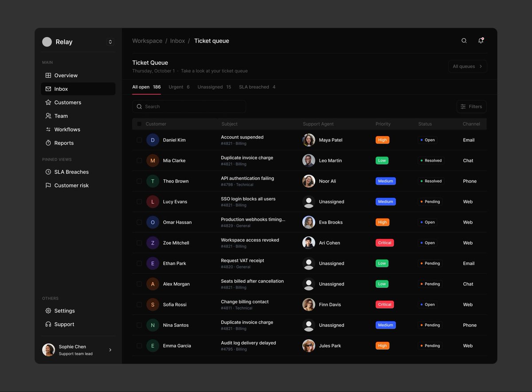Open the Settings gear icon
Image resolution: width=532 pixels, height=392 pixels.
pos(48,311)
